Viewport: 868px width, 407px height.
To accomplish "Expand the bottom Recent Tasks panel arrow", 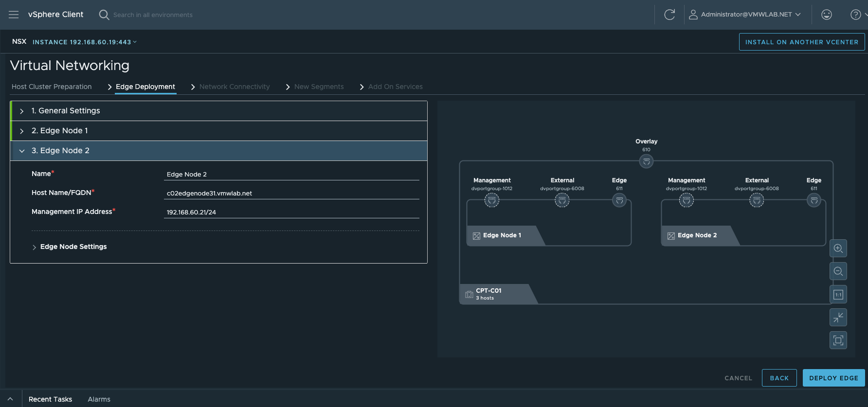I will click(x=10, y=399).
